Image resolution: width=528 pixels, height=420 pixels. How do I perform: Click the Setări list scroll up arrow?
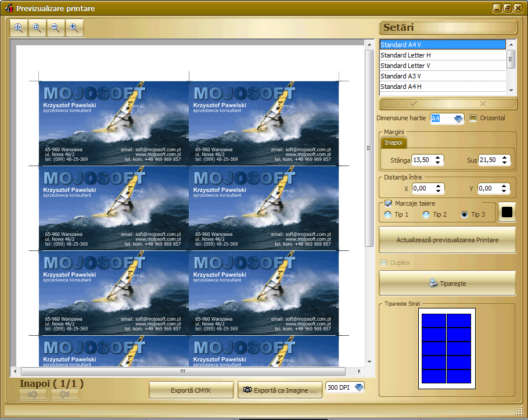click(511, 45)
